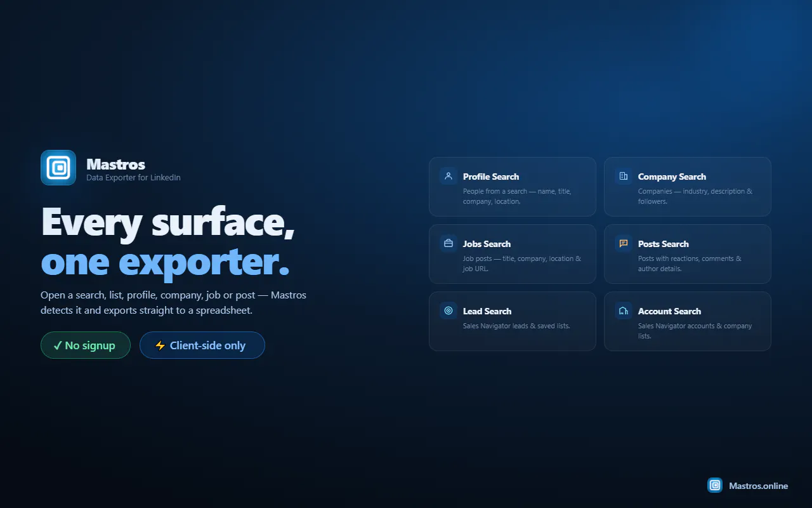This screenshot has height=508, width=812.
Task: Click the Account Search icon
Action: (624, 311)
